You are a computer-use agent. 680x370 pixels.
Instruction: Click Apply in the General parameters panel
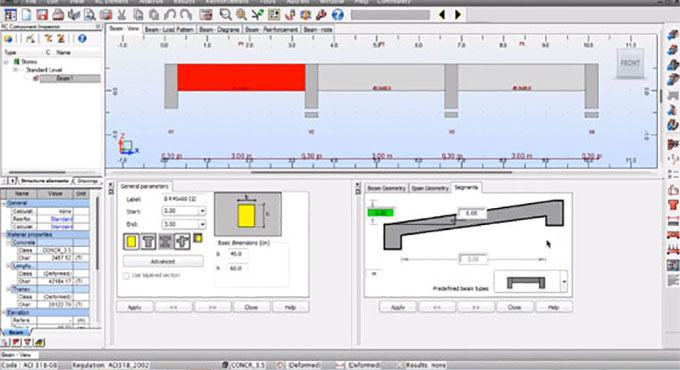click(134, 307)
